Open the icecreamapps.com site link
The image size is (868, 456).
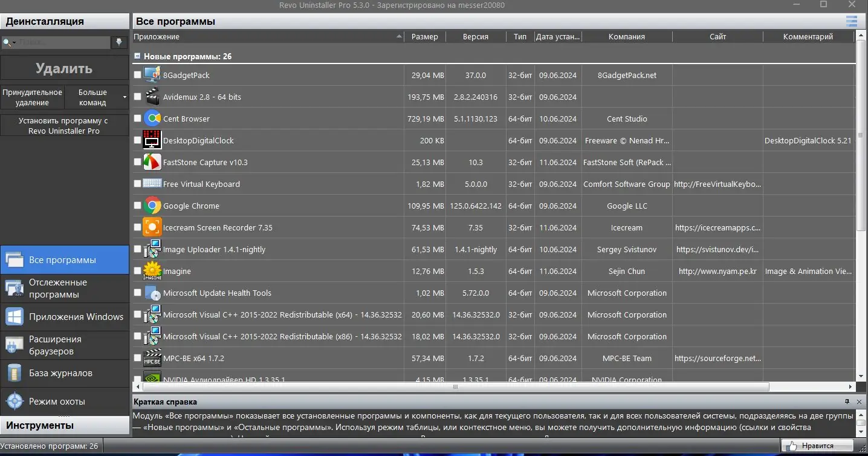pyautogui.click(x=718, y=227)
